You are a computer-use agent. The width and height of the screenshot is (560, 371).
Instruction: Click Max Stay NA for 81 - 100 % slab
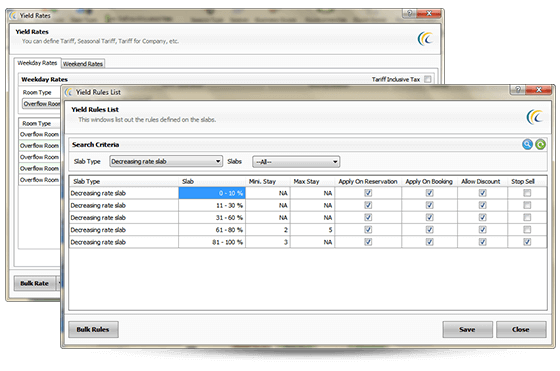[x=312, y=242]
